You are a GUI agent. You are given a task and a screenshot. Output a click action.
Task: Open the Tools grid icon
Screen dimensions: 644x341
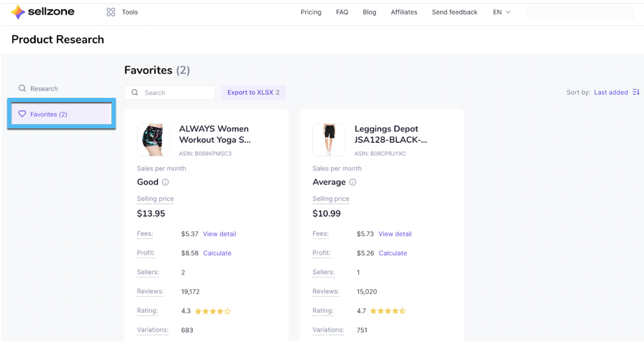tap(111, 12)
